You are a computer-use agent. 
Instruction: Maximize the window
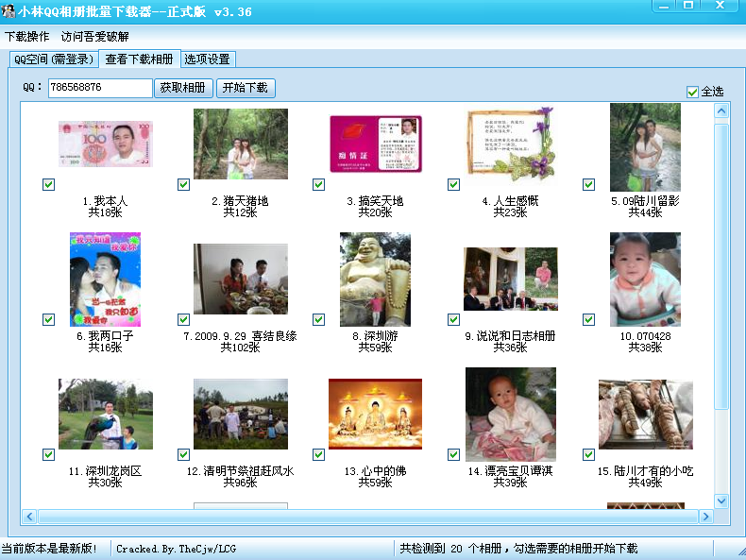click(688, 6)
